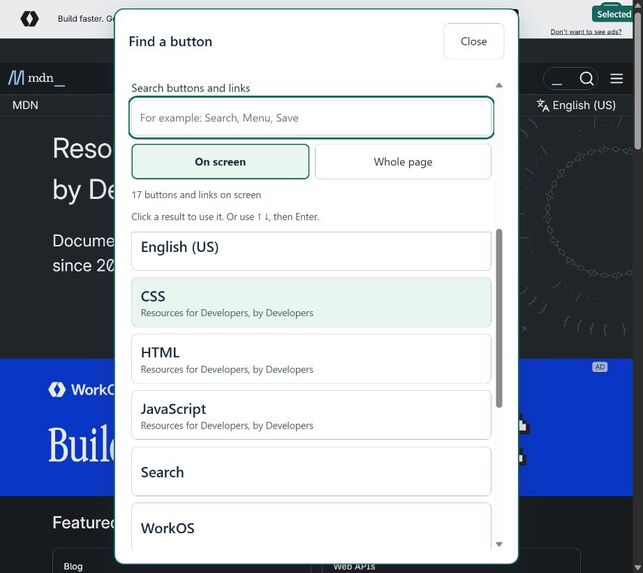Click the Don't want to see ads link
643x573 pixels.
pyautogui.click(x=586, y=32)
